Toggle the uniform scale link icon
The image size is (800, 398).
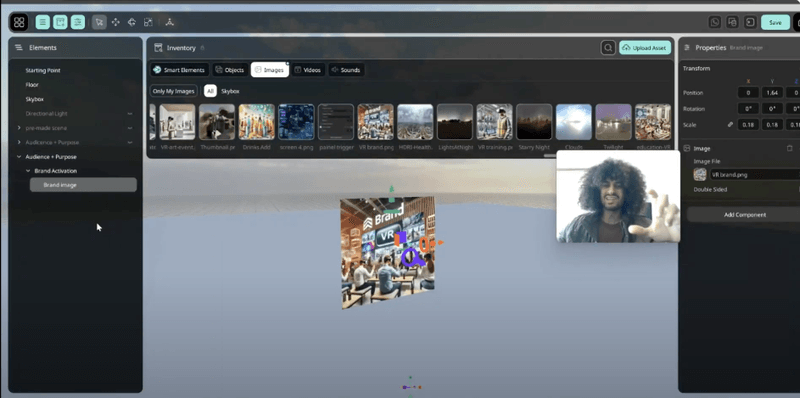[730, 125]
